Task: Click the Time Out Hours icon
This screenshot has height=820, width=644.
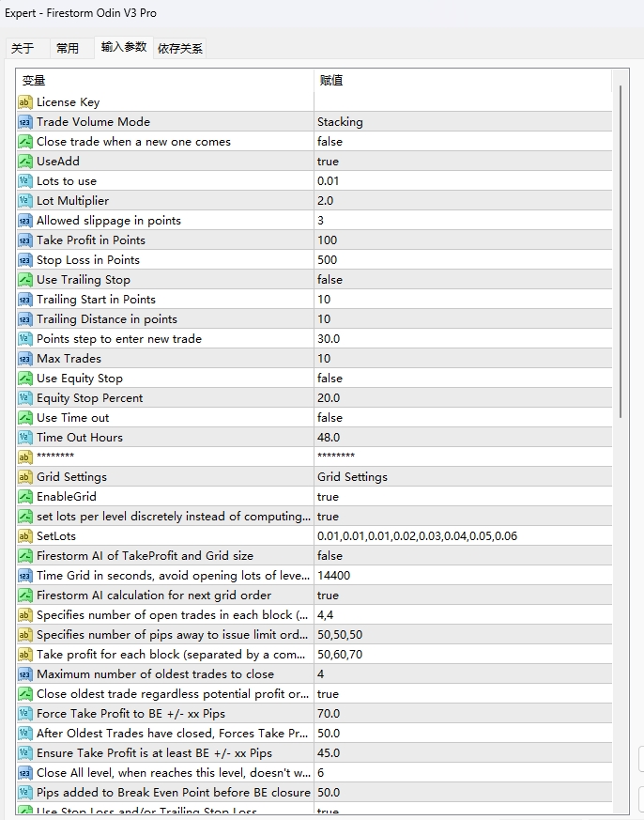Action: 25,437
